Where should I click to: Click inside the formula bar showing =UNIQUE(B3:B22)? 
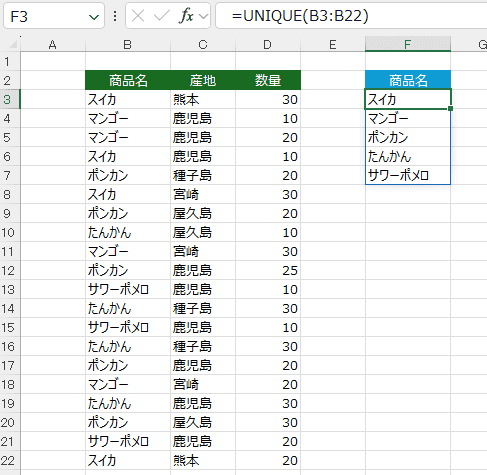click(x=351, y=16)
